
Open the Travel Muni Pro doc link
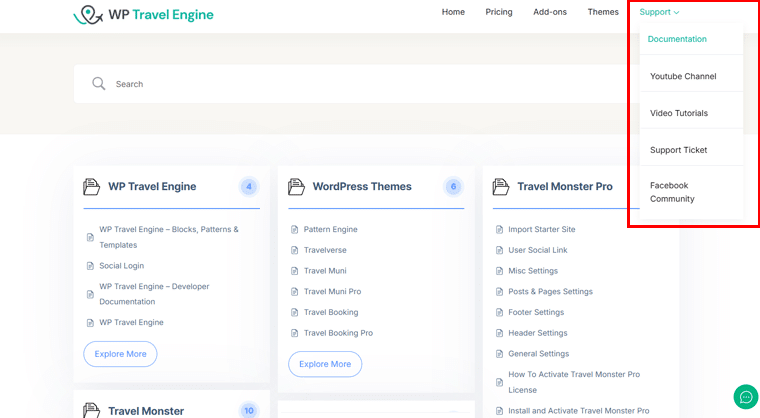coord(332,291)
